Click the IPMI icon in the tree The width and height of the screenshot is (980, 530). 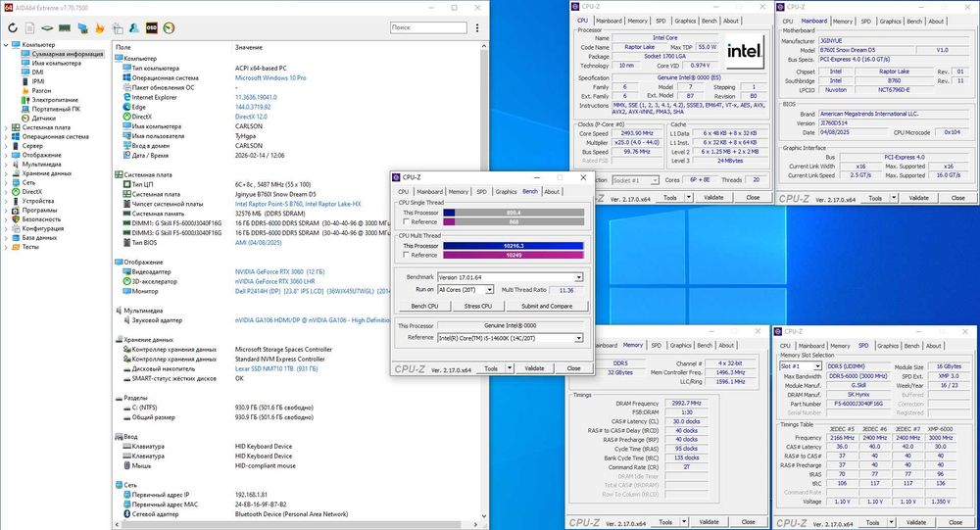25,80
